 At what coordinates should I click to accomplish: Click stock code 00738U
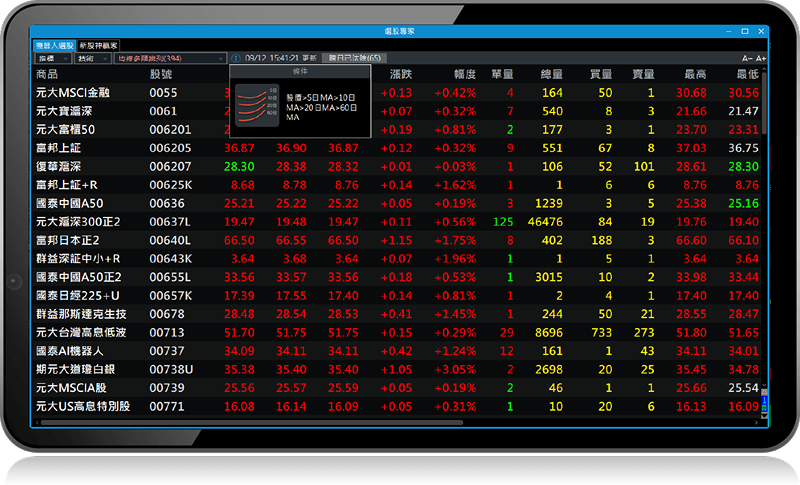click(x=171, y=369)
